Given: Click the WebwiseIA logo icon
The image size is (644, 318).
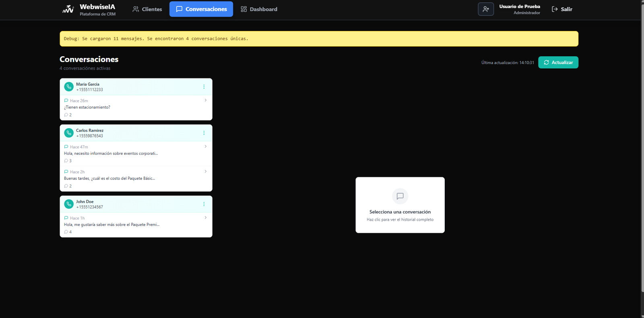Looking at the screenshot, I should 68,9.
